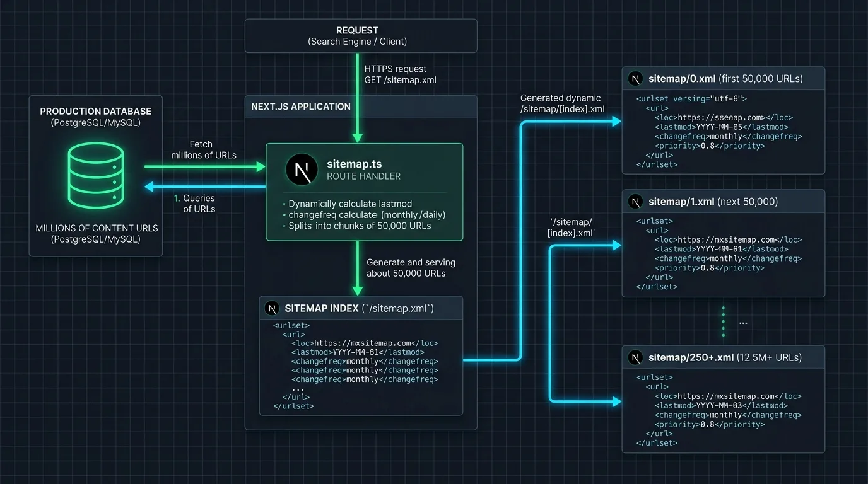Click the urlset "utf-8" line in sitemap/0.xml
The width and height of the screenshot is (868, 484).
point(691,99)
